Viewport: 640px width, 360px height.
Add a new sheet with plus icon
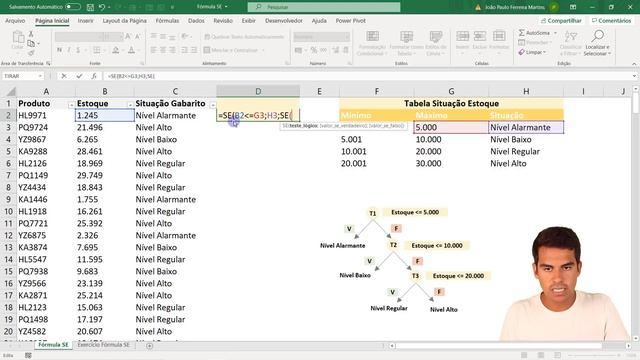(x=150, y=346)
